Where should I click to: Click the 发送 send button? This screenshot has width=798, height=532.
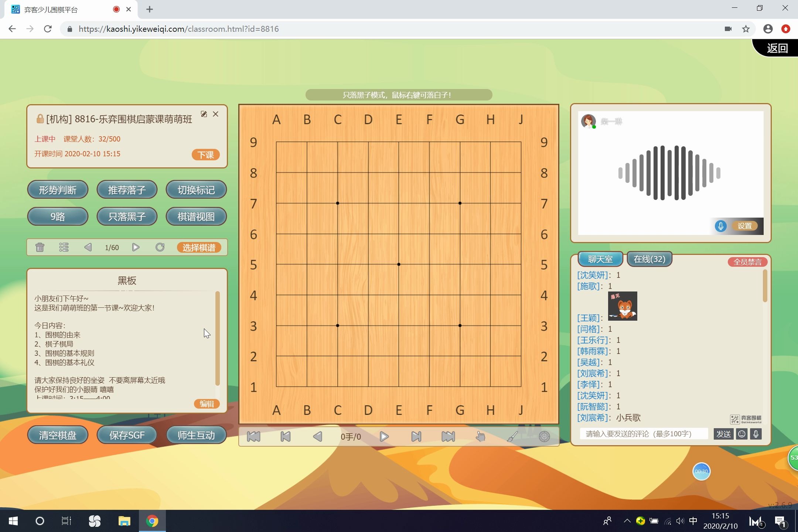(723, 434)
